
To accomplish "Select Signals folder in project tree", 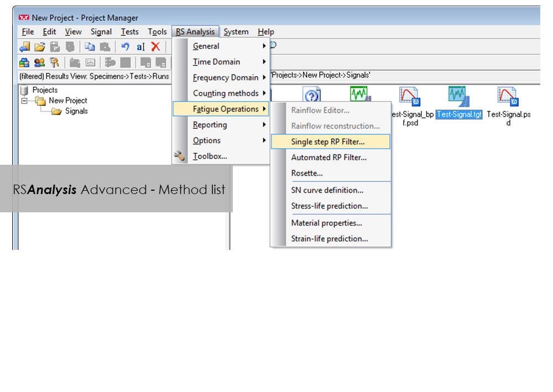I will point(76,111).
